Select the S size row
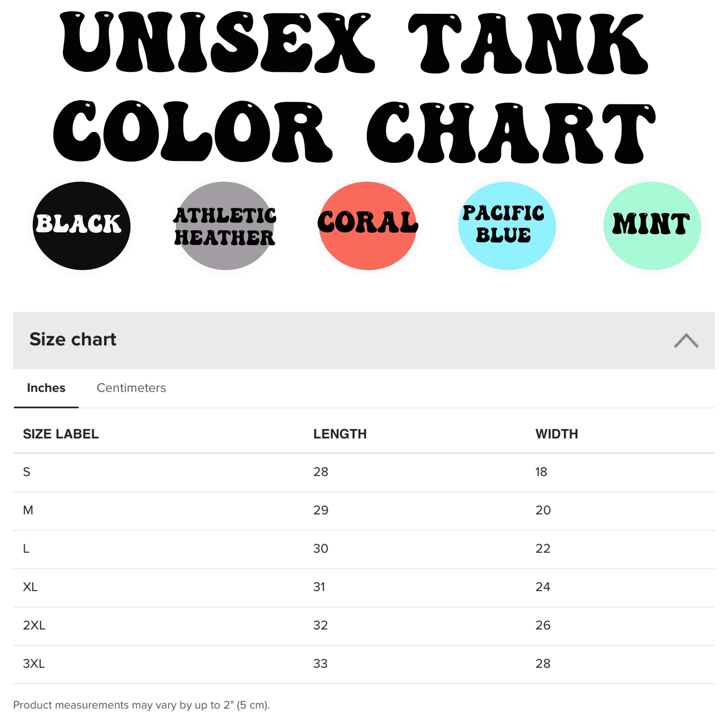The width and height of the screenshot is (728, 728). click(364, 472)
